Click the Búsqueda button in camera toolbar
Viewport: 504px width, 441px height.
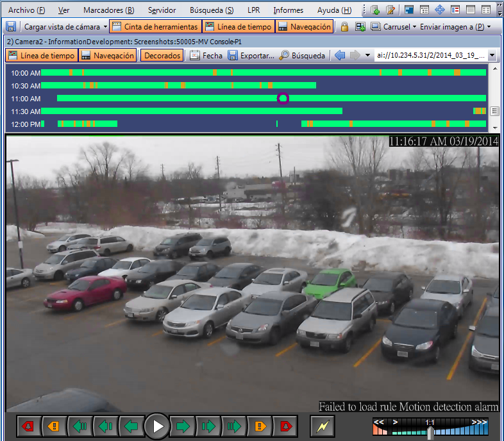[x=302, y=55]
